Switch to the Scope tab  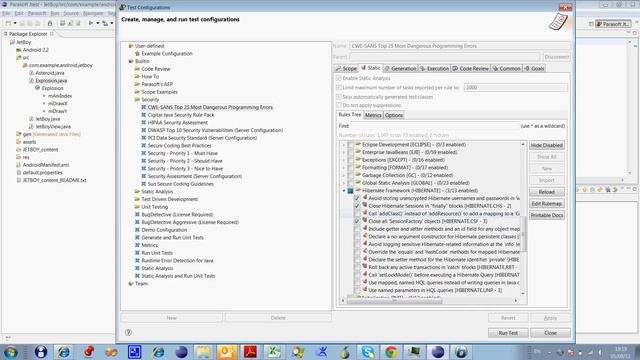click(346, 69)
